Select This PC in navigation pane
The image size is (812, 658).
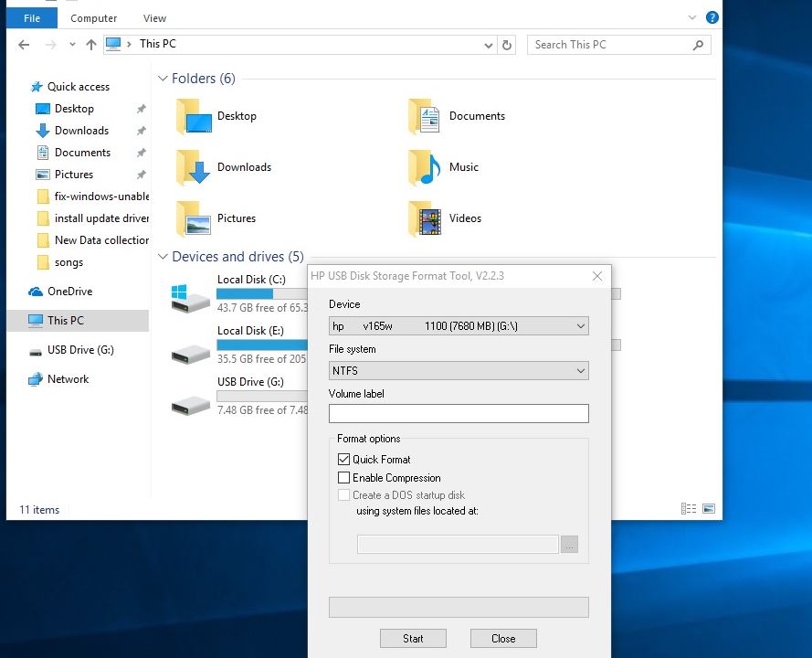[78, 321]
